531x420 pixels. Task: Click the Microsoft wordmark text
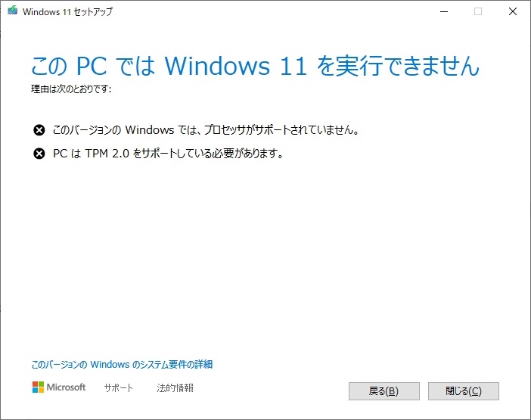[67, 387]
